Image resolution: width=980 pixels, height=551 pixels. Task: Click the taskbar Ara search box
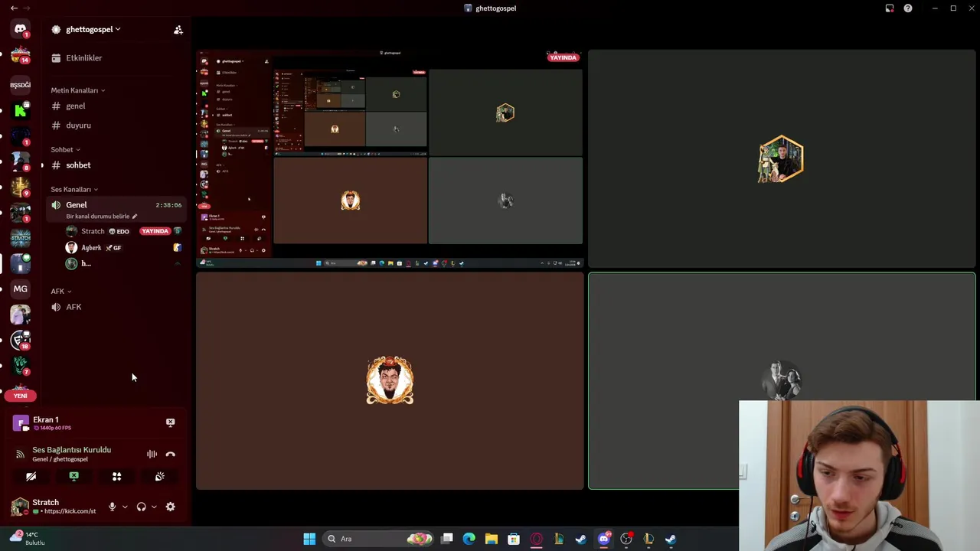[380, 539]
